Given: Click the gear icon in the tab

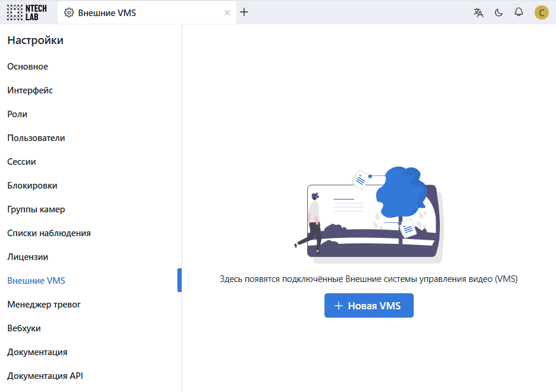Looking at the screenshot, I should point(68,12).
